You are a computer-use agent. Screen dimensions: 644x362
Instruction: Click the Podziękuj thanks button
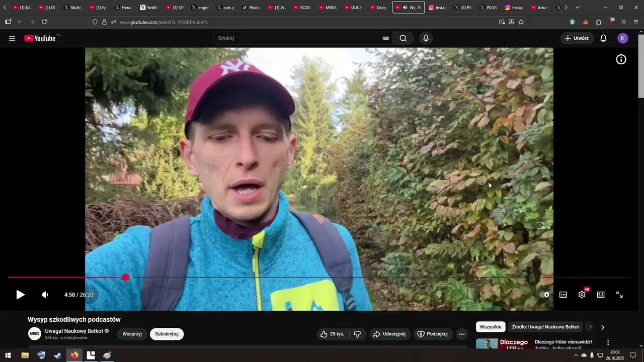click(433, 334)
